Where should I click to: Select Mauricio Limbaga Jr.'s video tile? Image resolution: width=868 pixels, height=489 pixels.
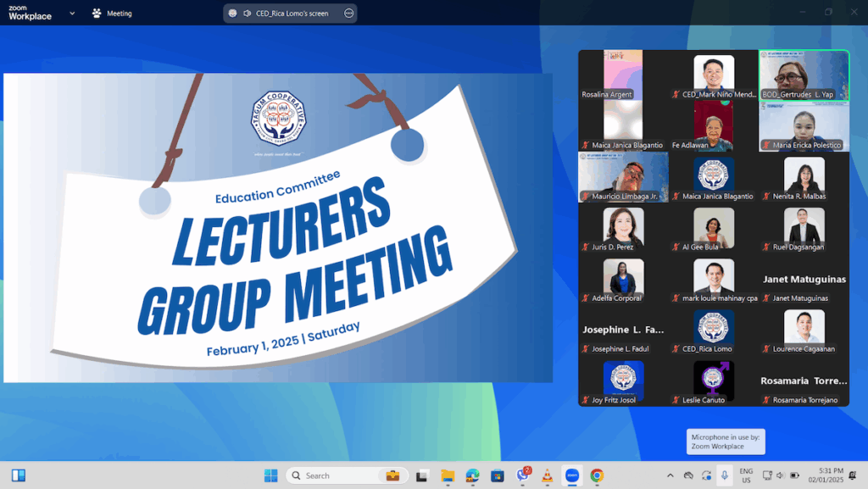point(623,177)
